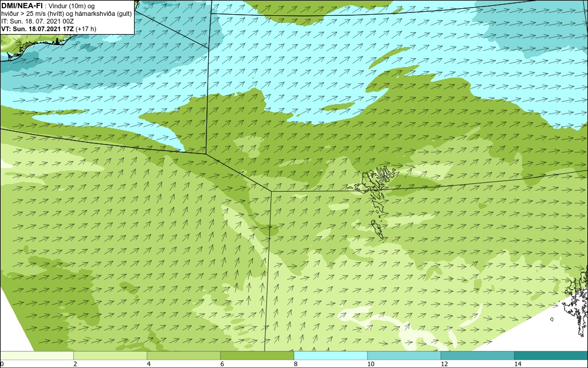Click the 'DMI/NEA-FI' title text
The height and width of the screenshot is (368, 588).
[x=22, y=6]
